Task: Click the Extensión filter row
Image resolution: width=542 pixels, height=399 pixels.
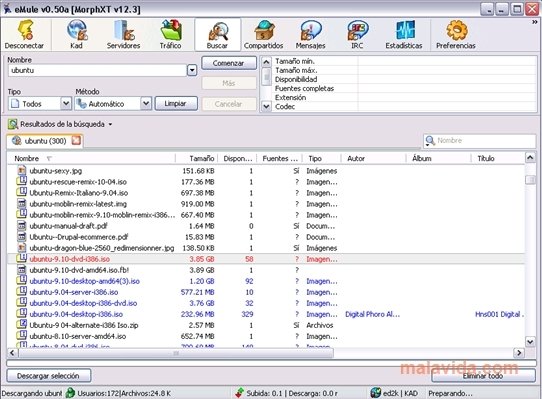Action: coord(404,98)
